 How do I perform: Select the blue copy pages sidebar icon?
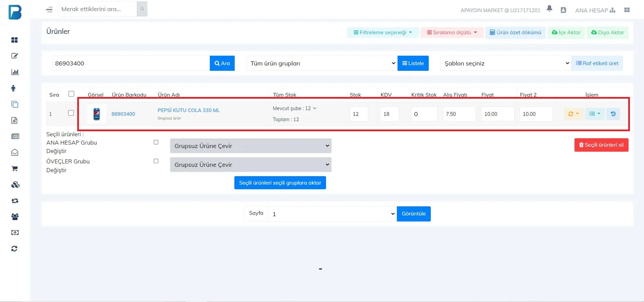pyautogui.click(x=14, y=104)
